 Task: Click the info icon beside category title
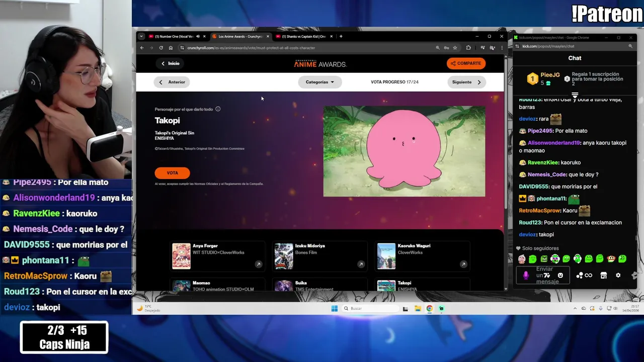point(218,109)
